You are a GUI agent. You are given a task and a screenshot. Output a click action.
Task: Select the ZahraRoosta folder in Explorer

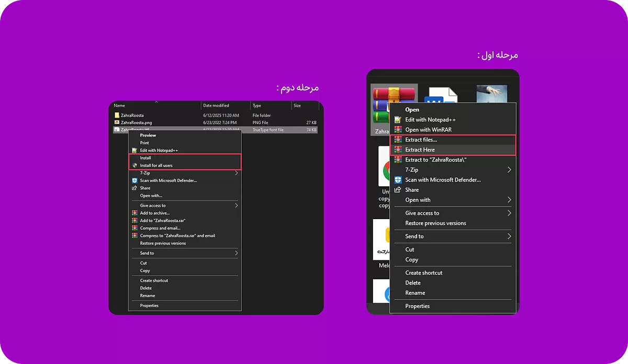(x=132, y=115)
